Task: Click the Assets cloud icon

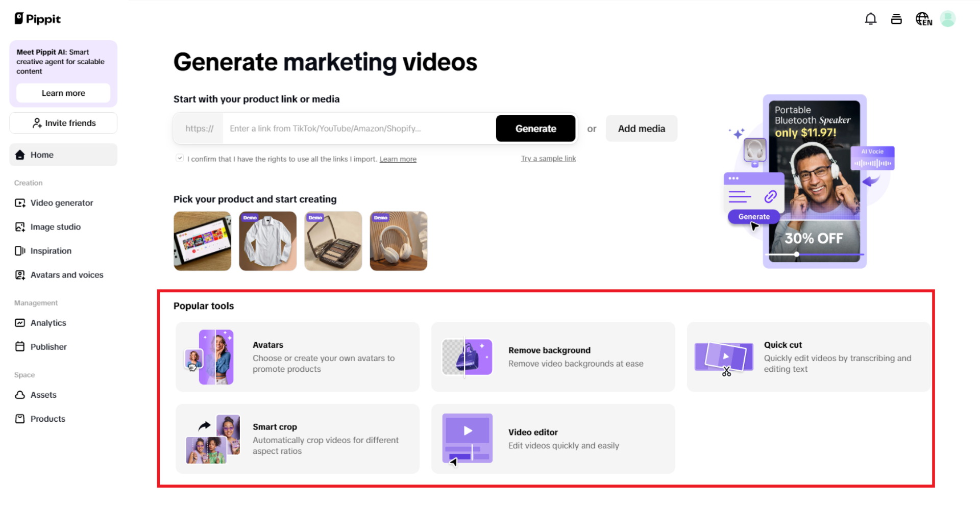Action: pyautogui.click(x=20, y=395)
